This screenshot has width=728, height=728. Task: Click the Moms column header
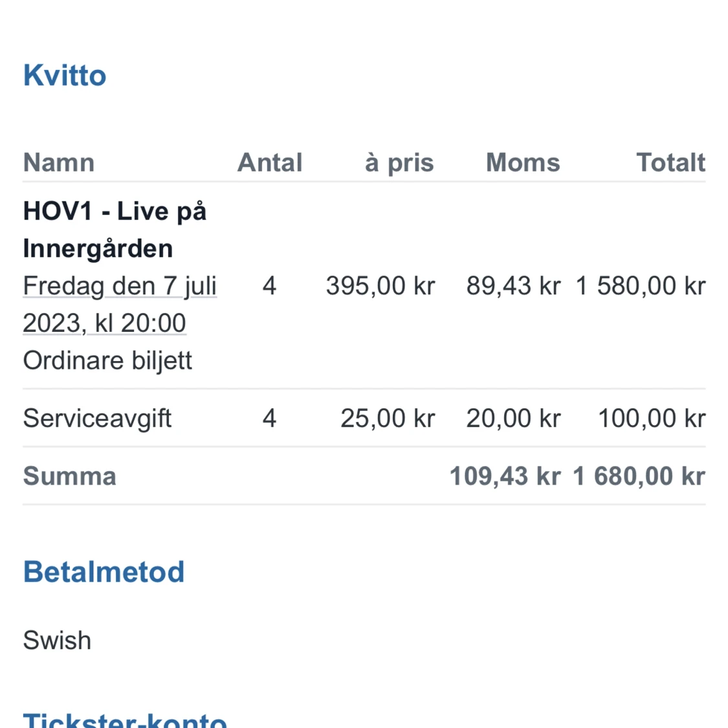523,162
